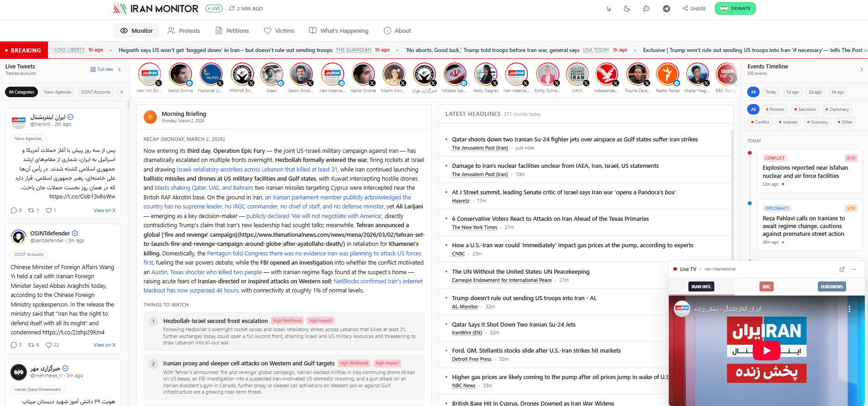This screenshot has width=868, height=406.
Task: Select the IRAN INTL Live TV channel
Action: (701, 286)
